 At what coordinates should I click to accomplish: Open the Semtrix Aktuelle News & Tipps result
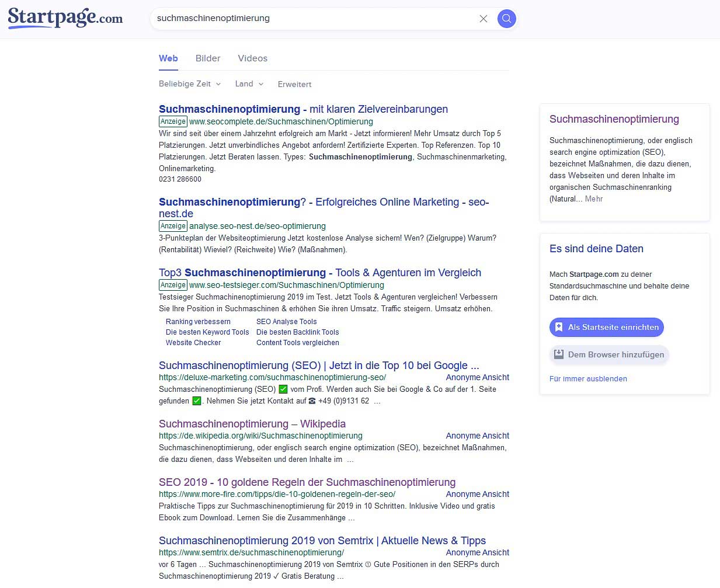pyautogui.click(x=322, y=541)
